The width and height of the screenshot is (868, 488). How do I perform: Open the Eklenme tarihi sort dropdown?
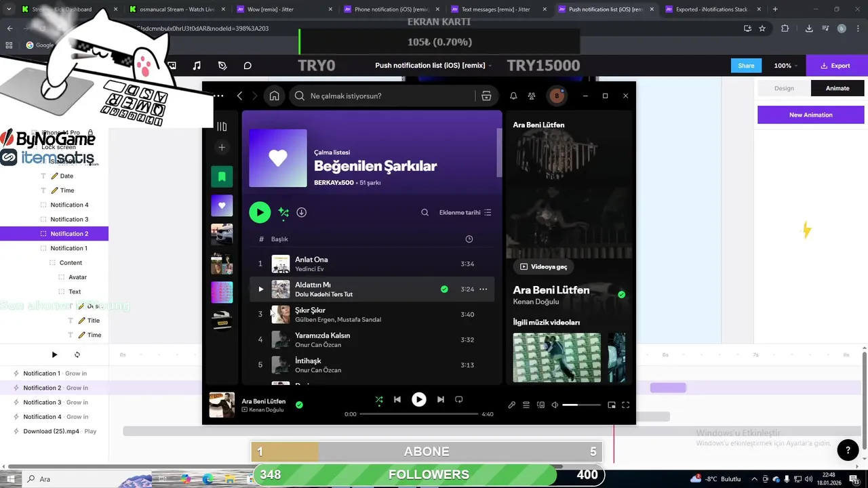click(x=465, y=212)
